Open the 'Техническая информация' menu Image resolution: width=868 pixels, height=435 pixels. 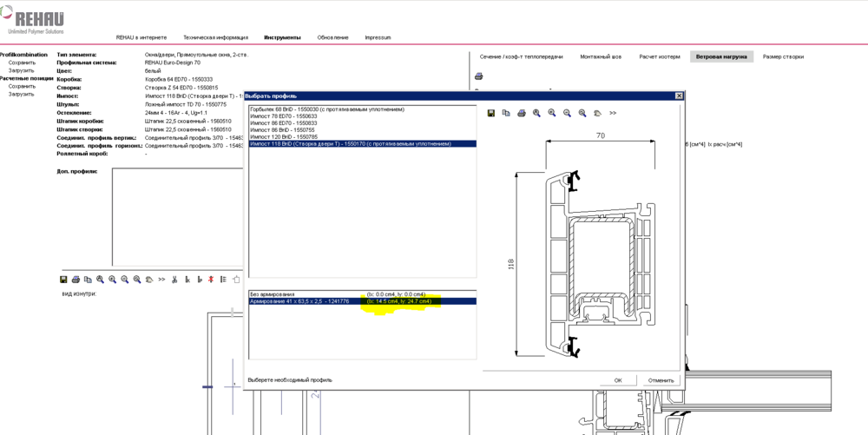tap(215, 37)
